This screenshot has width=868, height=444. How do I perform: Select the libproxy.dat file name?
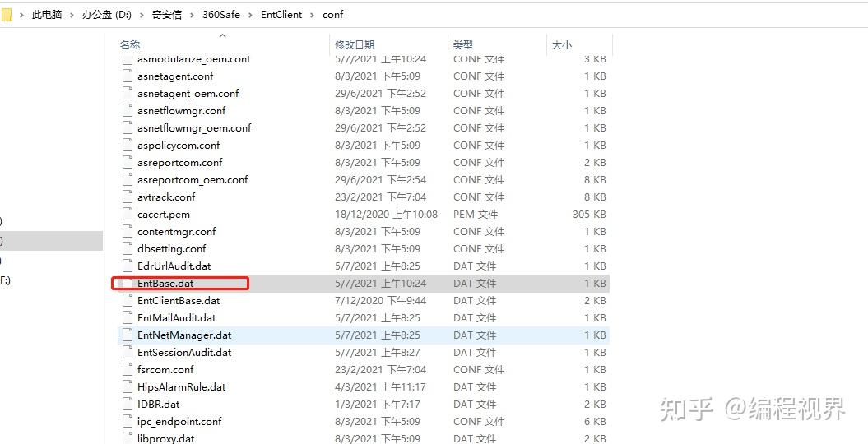click(166, 438)
